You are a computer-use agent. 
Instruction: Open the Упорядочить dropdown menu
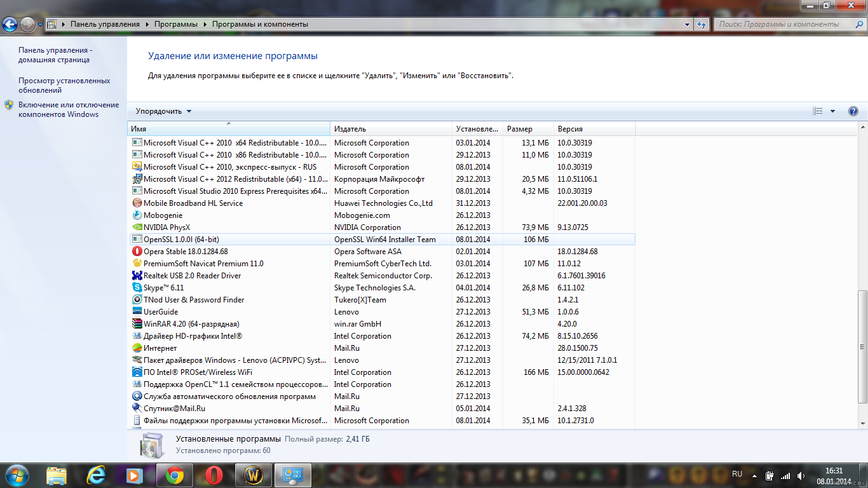pyautogui.click(x=163, y=111)
